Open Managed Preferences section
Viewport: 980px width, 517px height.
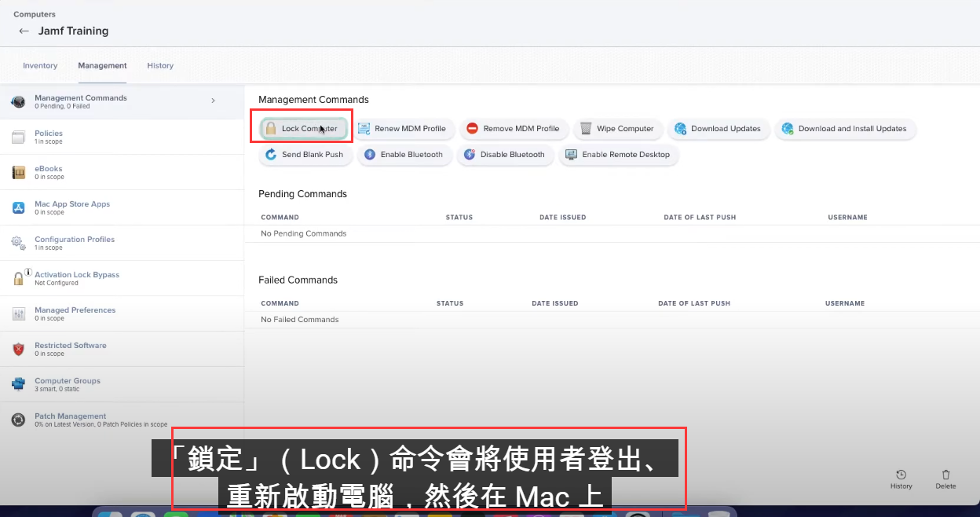tap(122, 313)
